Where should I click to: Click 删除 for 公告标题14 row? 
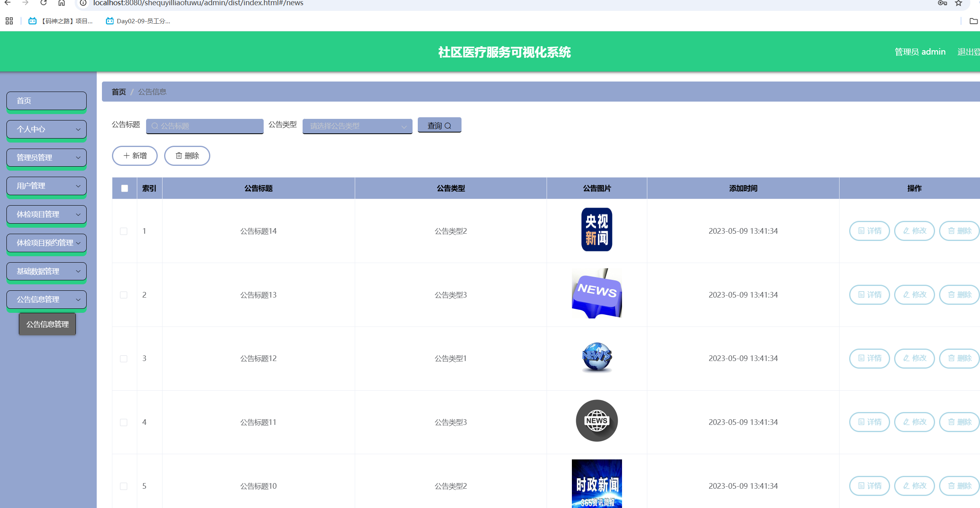tap(960, 231)
